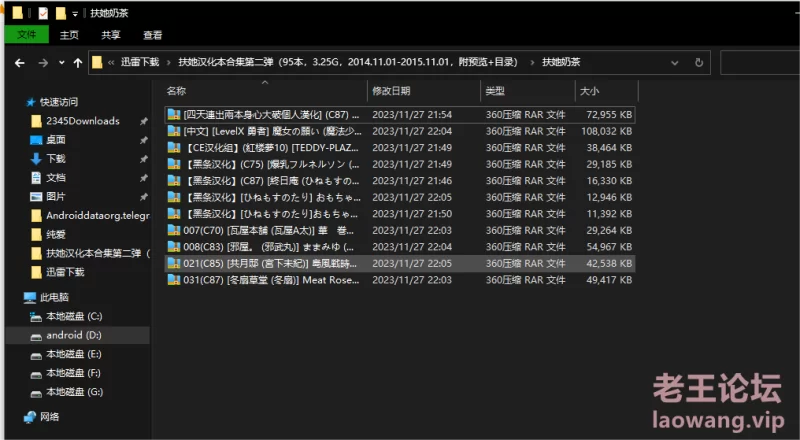Open android (D:) drive
The image size is (800, 440).
point(74,335)
